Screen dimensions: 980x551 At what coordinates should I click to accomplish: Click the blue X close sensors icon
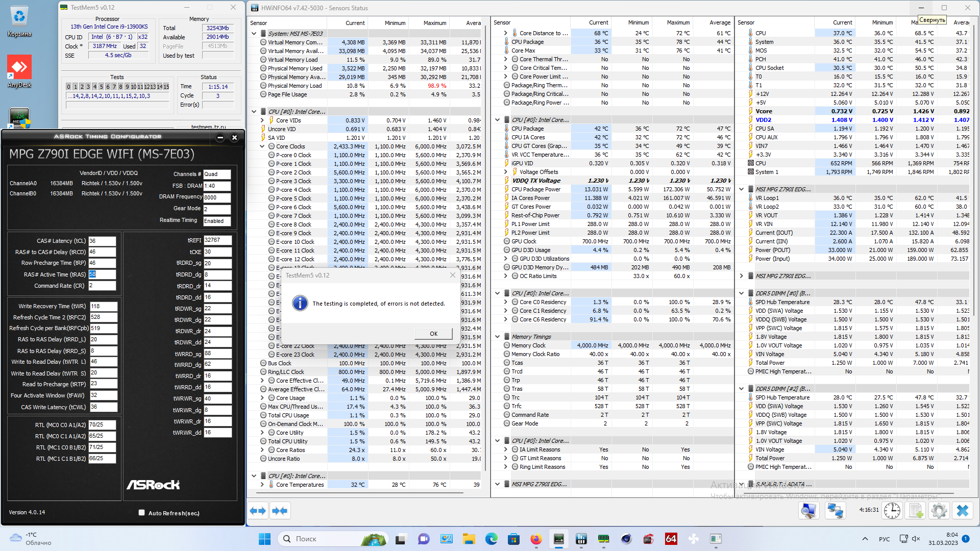(x=962, y=511)
